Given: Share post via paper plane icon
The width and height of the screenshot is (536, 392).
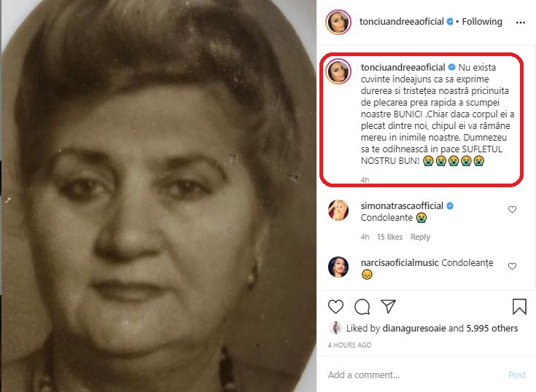Looking at the screenshot, I should click(x=389, y=306).
